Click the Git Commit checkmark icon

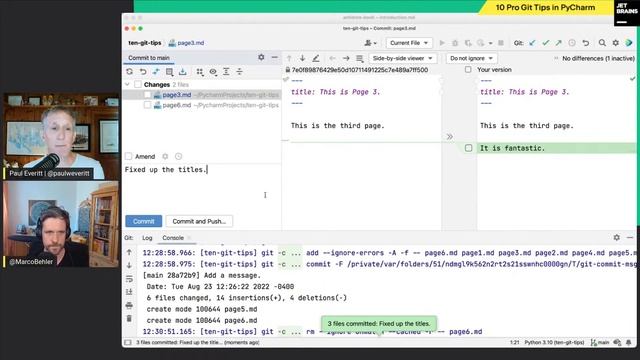point(545,43)
